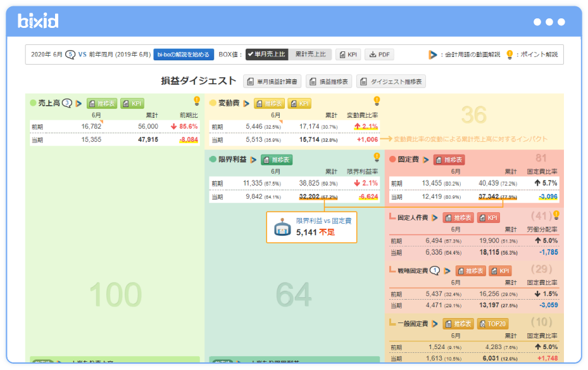588x370 pixels.
Task: Open 推移表 for 固定人件費
Action: point(458,218)
